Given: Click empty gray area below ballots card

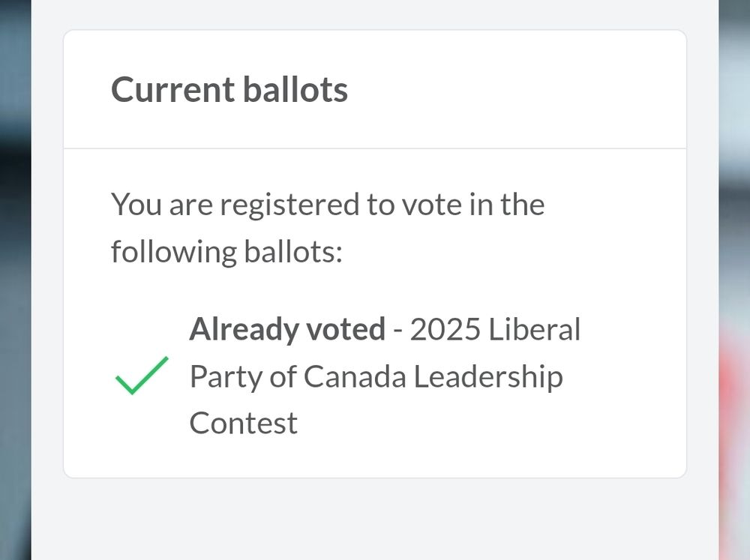Looking at the screenshot, I should pos(375,519).
